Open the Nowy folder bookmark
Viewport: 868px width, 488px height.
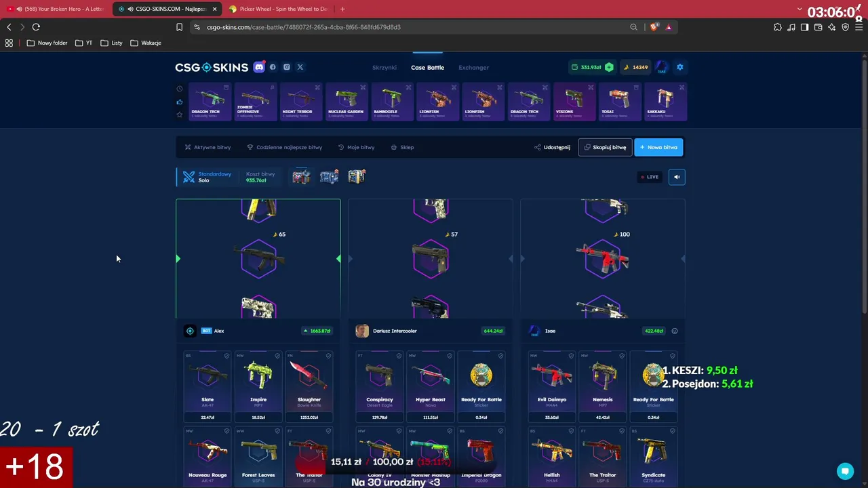[47, 43]
